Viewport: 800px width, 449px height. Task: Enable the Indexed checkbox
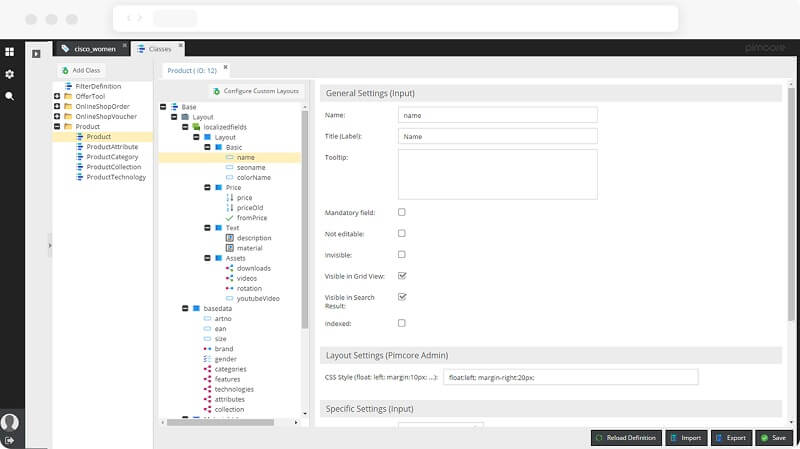tap(402, 323)
